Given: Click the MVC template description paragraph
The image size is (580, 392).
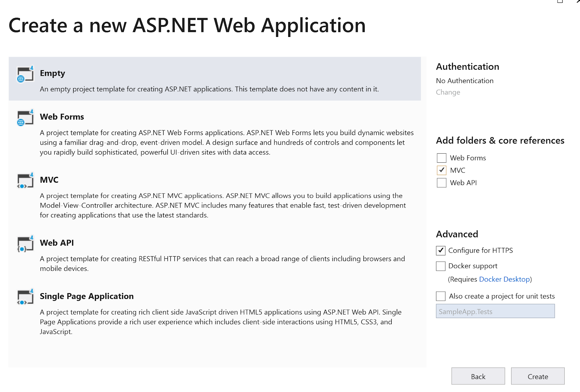Looking at the screenshot, I should click(223, 205).
